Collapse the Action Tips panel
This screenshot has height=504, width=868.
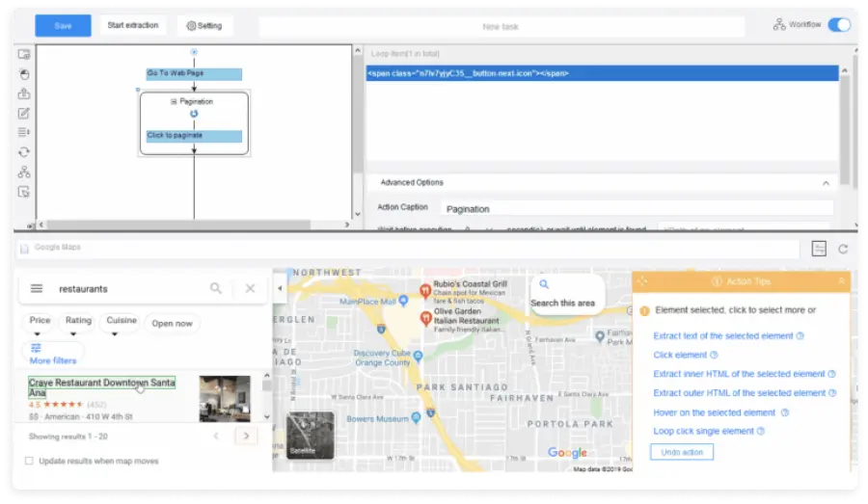point(841,281)
